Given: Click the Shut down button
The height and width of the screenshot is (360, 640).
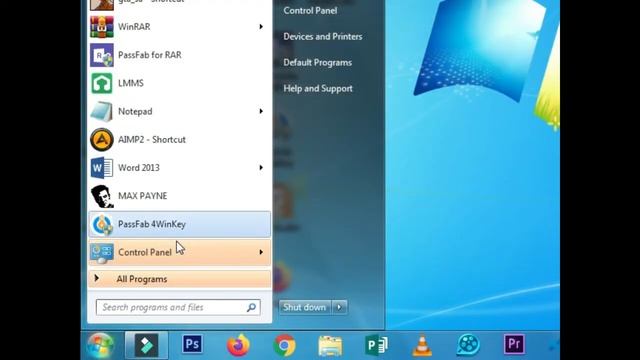Looking at the screenshot, I should (x=305, y=307).
